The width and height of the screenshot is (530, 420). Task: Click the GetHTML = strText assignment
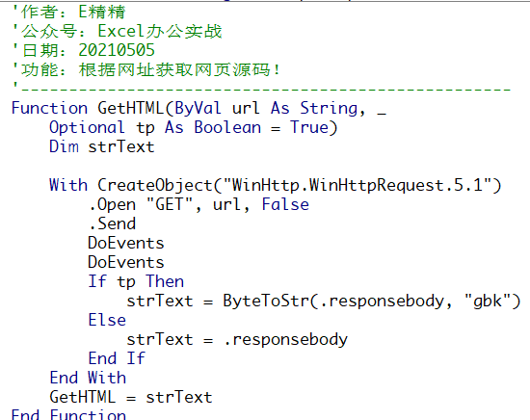click(131, 397)
